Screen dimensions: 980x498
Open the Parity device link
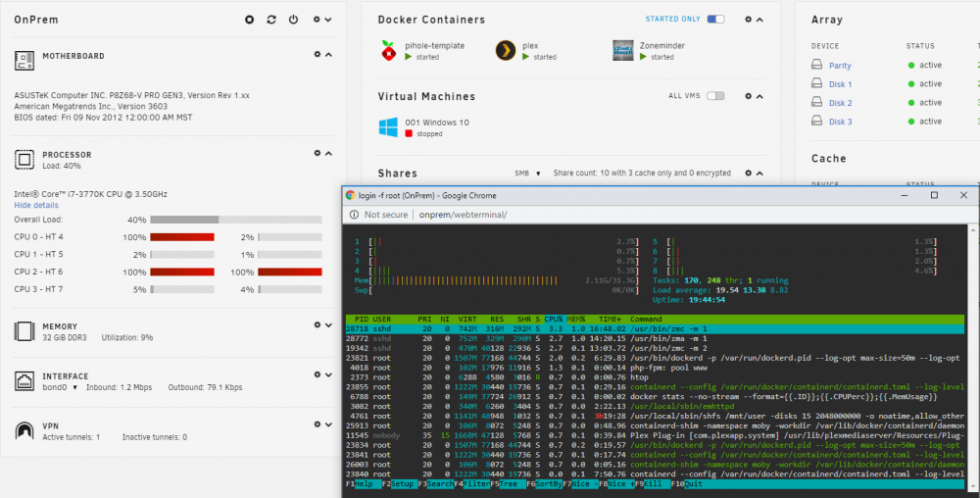tap(840, 66)
